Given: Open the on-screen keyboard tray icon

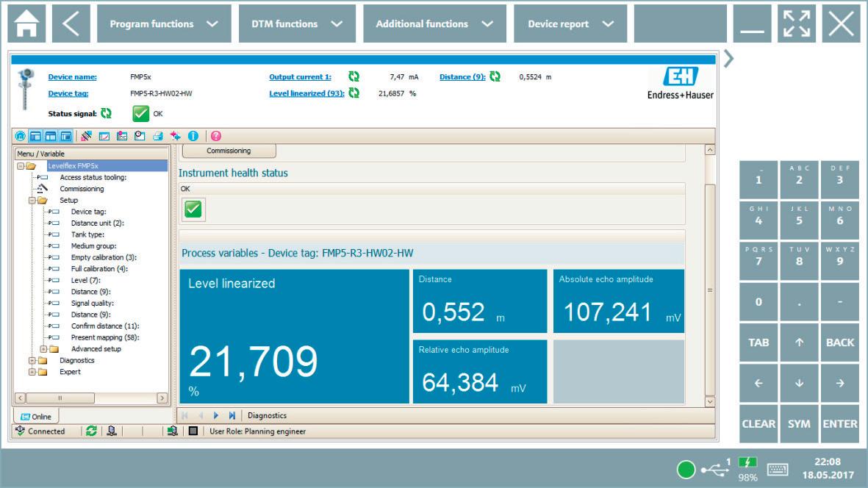Looking at the screenshot, I should click(x=777, y=470).
